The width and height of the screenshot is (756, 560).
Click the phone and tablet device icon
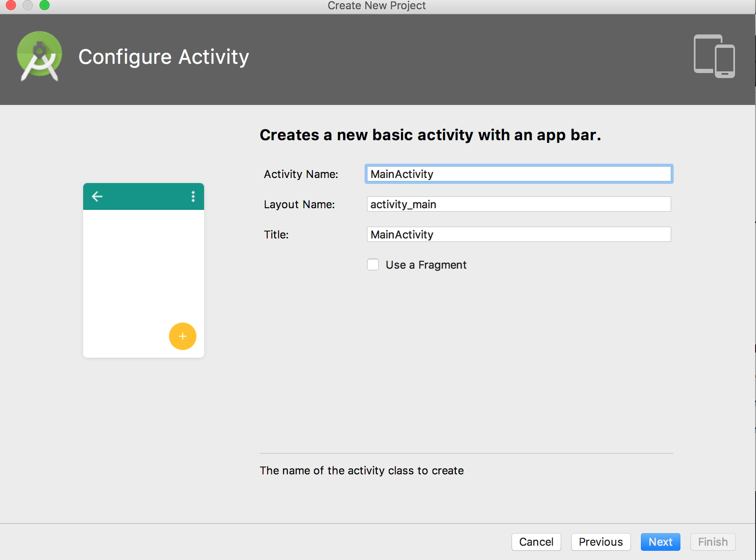[x=714, y=56]
